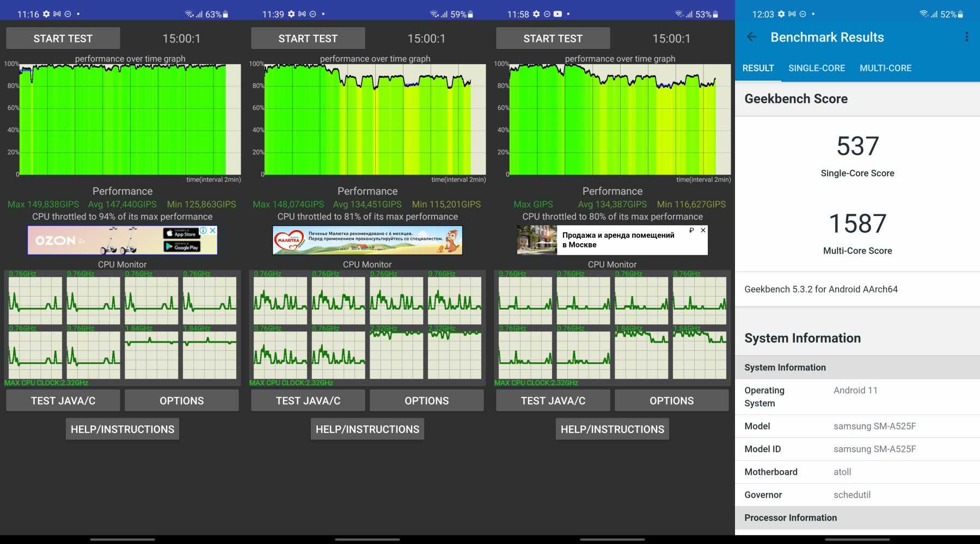Switch to the SINGLE-CORE tab
This screenshot has height=544, width=980.
pyautogui.click(x=817, y=68)
